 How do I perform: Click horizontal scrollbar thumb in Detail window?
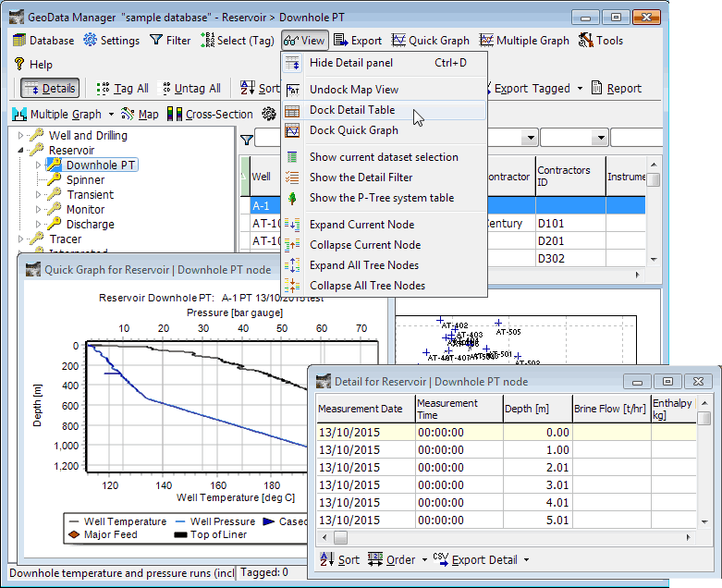coord(341,537)
